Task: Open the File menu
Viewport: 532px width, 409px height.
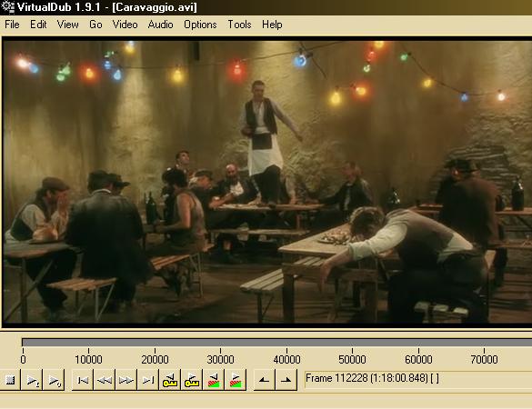Action: 12,25
